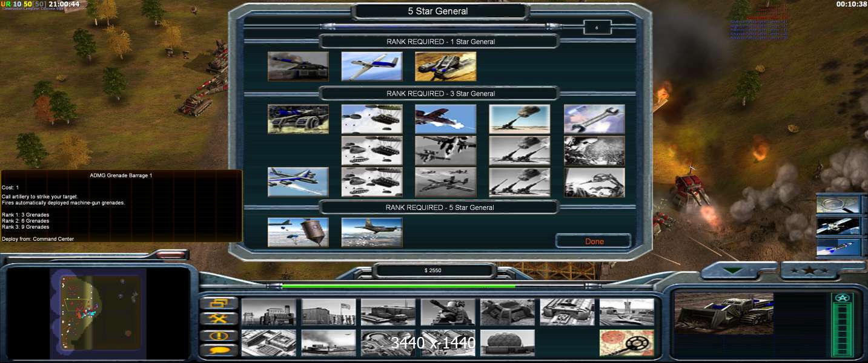Select the blue-striped large bomber power
Viewport: 868px width, 363px height.
point(298,182)
